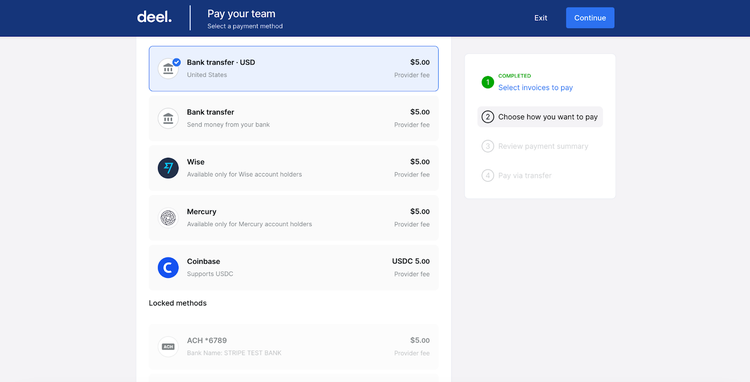Click 'COMPLETED' status label

pos(515,76)
